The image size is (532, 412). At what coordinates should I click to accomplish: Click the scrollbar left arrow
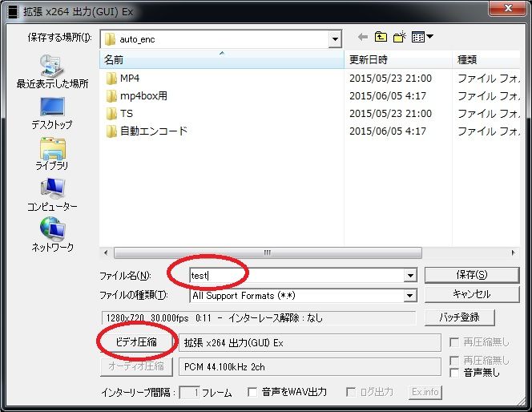point(106,252)
